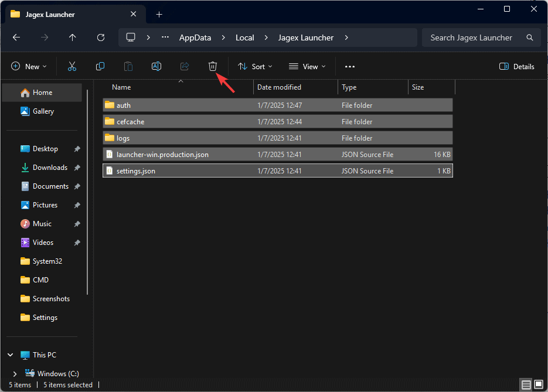This screenshot has width=548, height=392.
Task: Click the AppData breadcrumb
Action: 195,38
